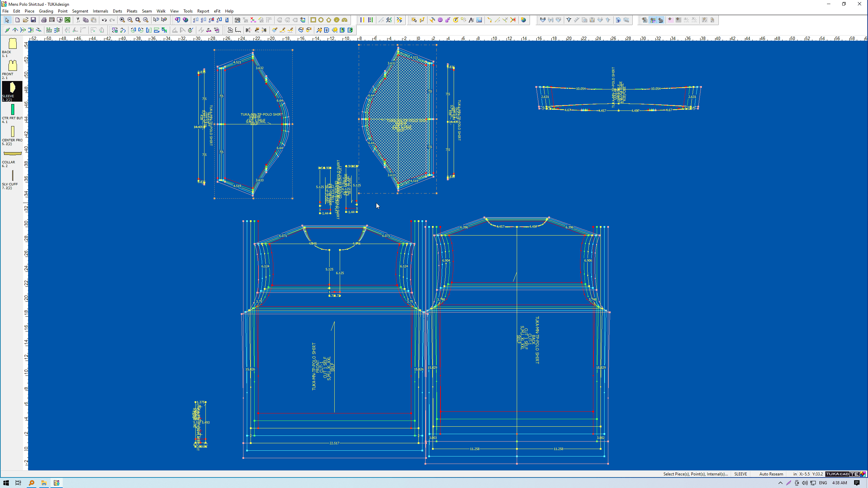Click the Undo arrow icon
Screen dimensions: 868x488
click(104, 20)
